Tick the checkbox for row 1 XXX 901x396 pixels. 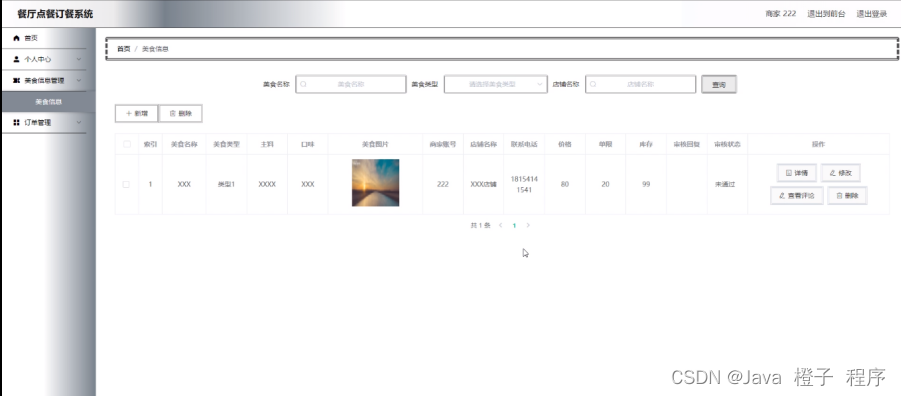click(x=126, y=184)
